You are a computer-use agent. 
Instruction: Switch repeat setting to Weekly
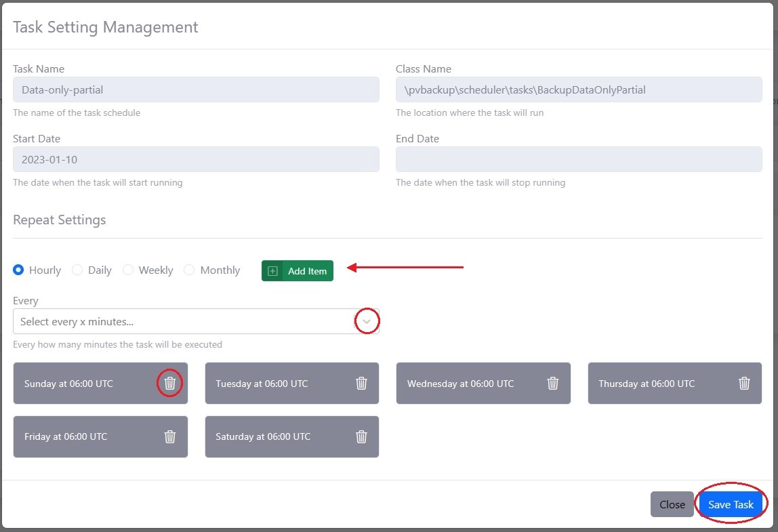(x=128, y=270)
